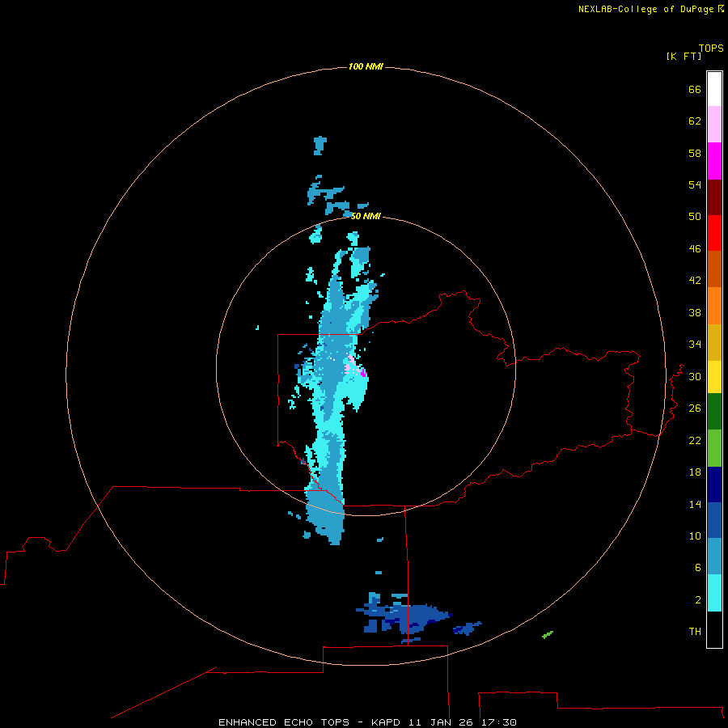Screen dimensions: 728x728
Task: Click the legend value "18"
Action: [695, 472]
